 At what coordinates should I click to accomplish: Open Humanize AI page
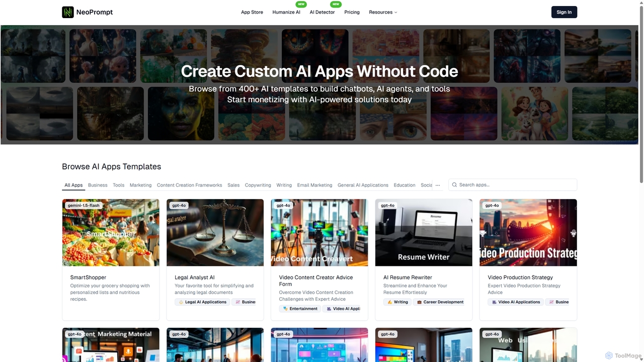point(286,12)
